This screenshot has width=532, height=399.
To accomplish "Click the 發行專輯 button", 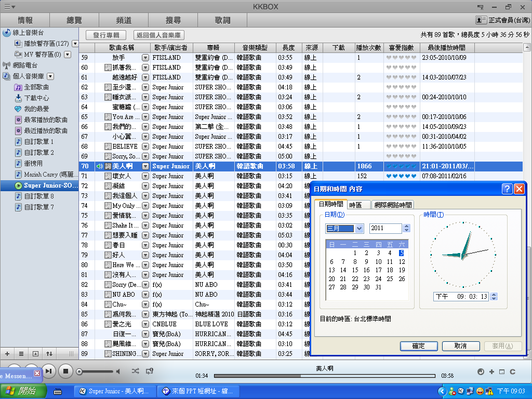I will pos(106,35).
